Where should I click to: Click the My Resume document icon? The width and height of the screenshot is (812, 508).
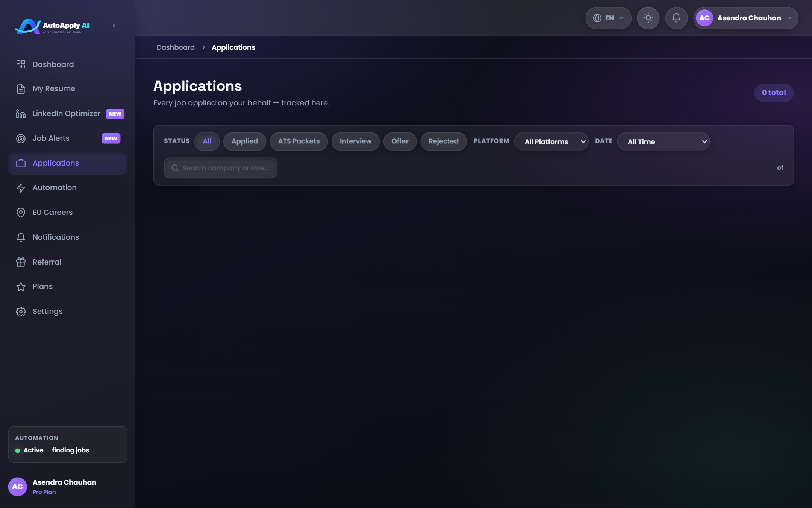click(x=21, y=89)
